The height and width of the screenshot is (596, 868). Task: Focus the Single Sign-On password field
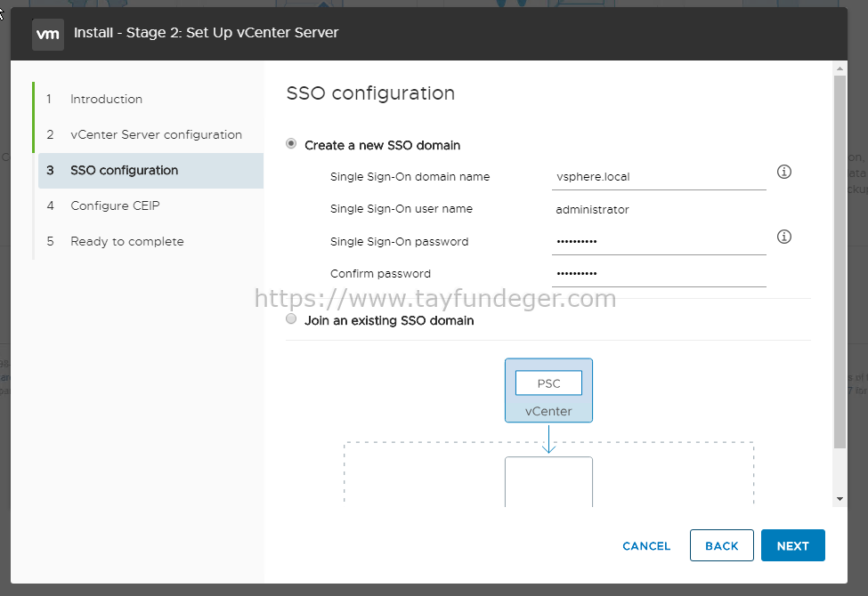(659, 242)
